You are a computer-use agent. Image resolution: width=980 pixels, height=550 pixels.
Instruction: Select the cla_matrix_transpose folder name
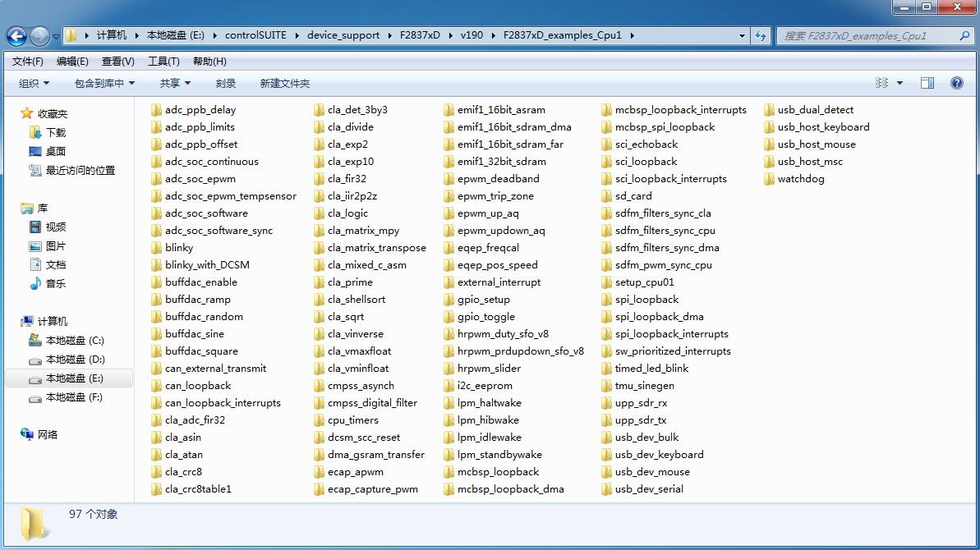(377, 248)
